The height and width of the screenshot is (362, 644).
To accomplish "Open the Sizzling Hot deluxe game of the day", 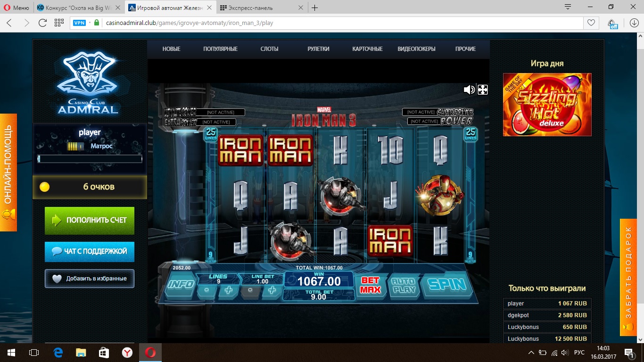I will tap(547, 105).
